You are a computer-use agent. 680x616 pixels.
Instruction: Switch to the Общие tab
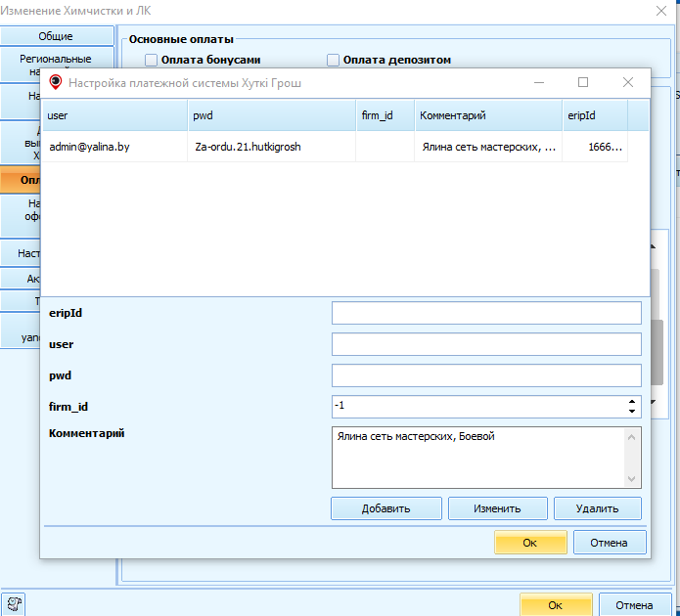tap(56, 35)
